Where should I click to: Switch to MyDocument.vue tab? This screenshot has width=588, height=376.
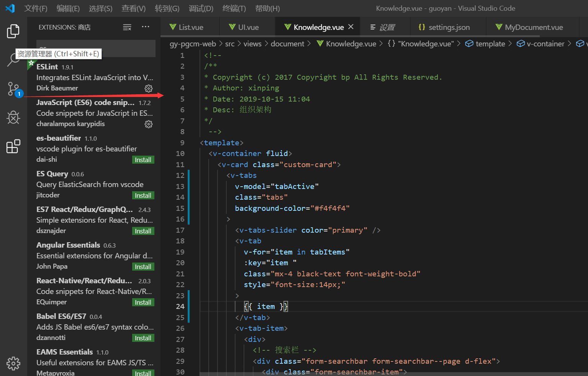pos(533,27)
